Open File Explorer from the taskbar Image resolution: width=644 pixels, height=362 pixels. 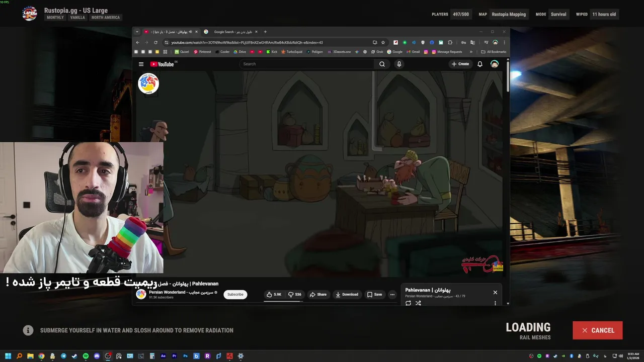point(30,356)
